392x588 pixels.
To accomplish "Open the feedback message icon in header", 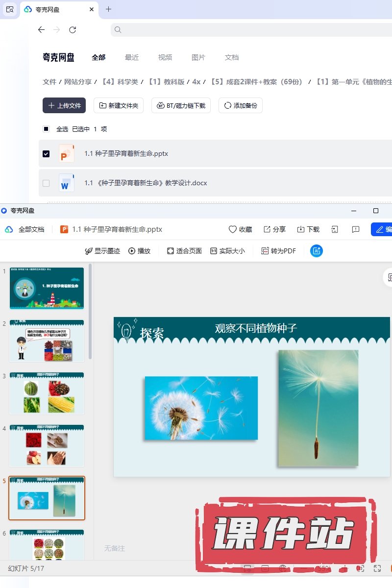I will (x=356, y=229).
